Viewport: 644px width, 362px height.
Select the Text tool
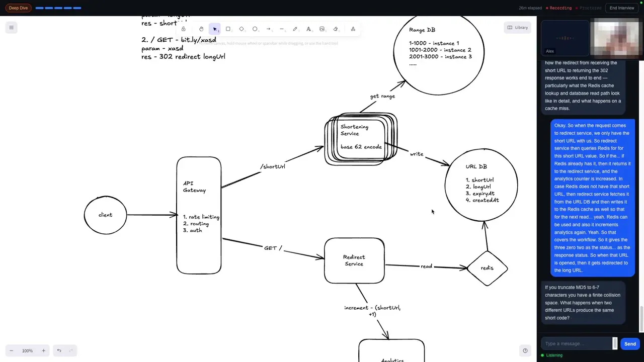tap(308, 29)
